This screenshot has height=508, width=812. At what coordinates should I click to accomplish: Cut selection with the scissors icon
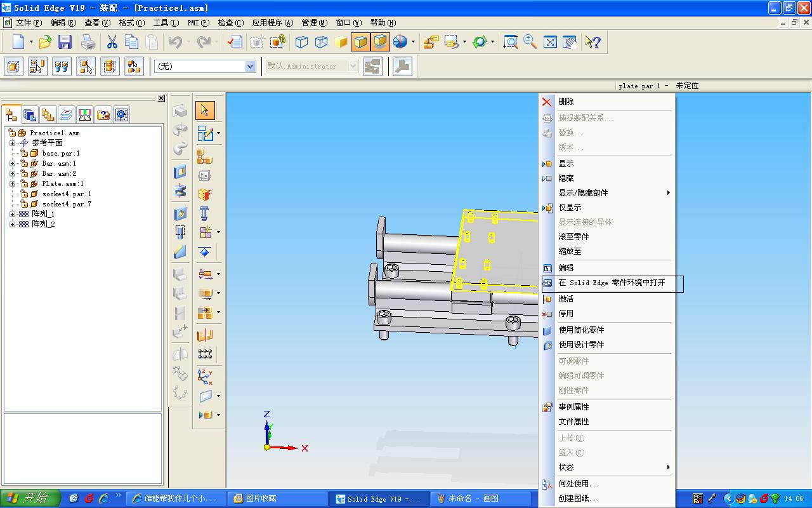[x=112, y=42]
